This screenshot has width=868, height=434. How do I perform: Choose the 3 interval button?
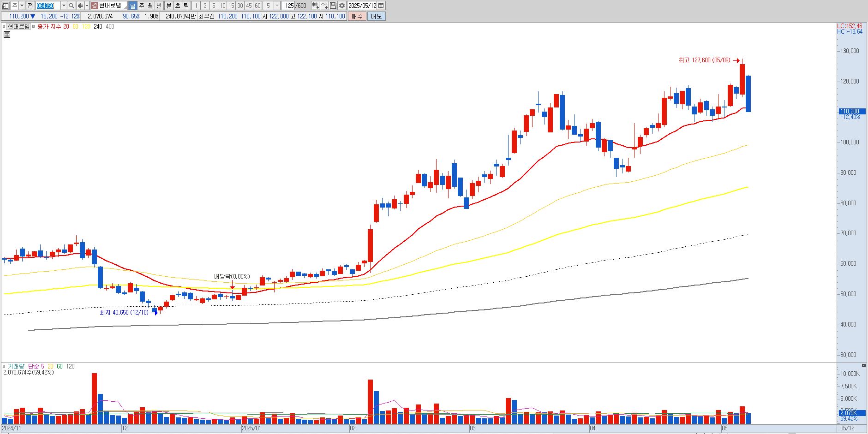pyautogui.click(x=205, y=6)
